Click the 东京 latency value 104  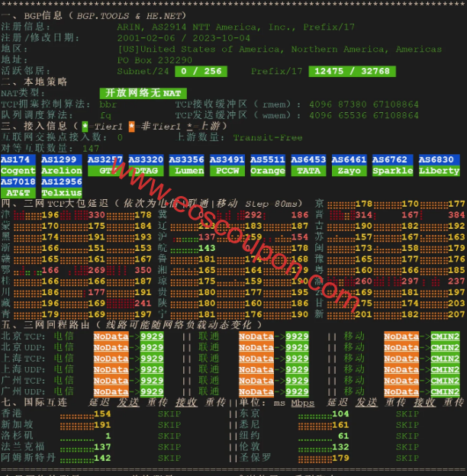click(x=340, y=413)
